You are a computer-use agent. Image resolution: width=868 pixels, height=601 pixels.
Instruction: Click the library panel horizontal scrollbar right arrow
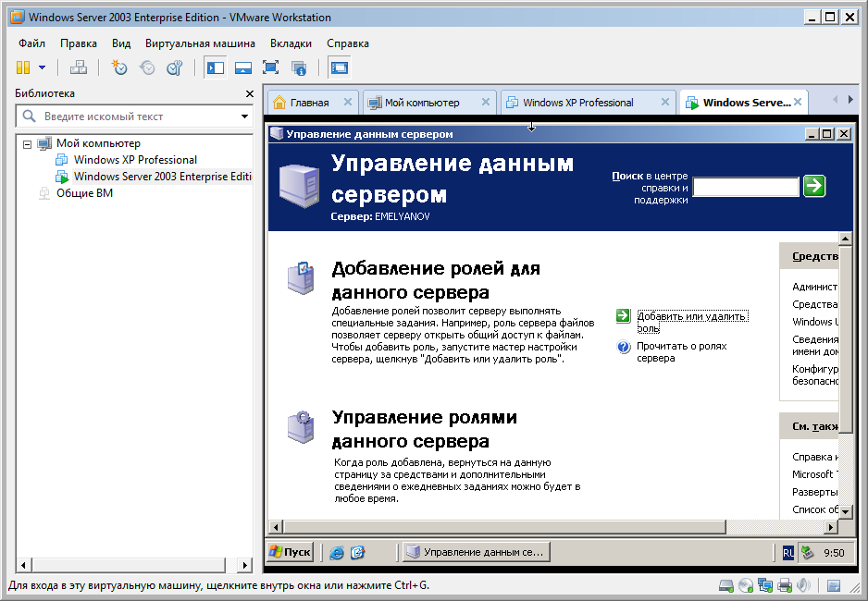[244, 565]
